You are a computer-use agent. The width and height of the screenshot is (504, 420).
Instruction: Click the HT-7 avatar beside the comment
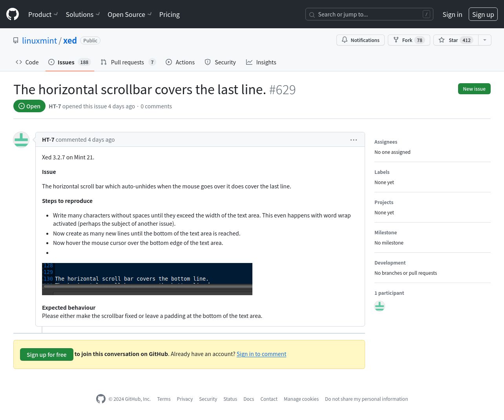point(21,140)
